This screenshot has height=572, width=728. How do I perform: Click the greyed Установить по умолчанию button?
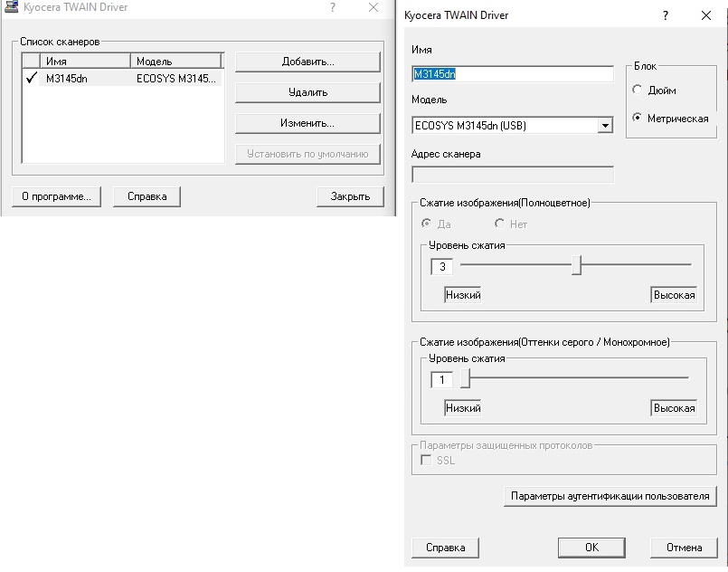point(307,154)
